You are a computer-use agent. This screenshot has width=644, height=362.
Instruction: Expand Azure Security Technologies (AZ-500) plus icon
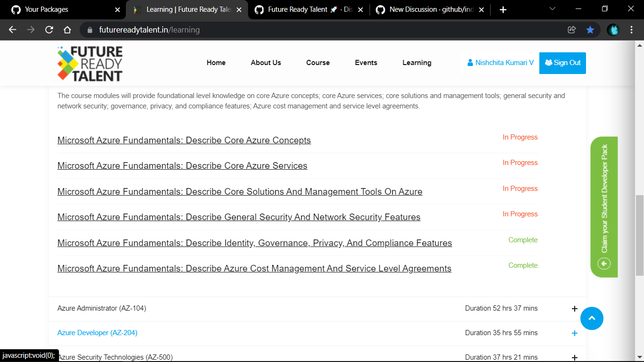(574, 358)
